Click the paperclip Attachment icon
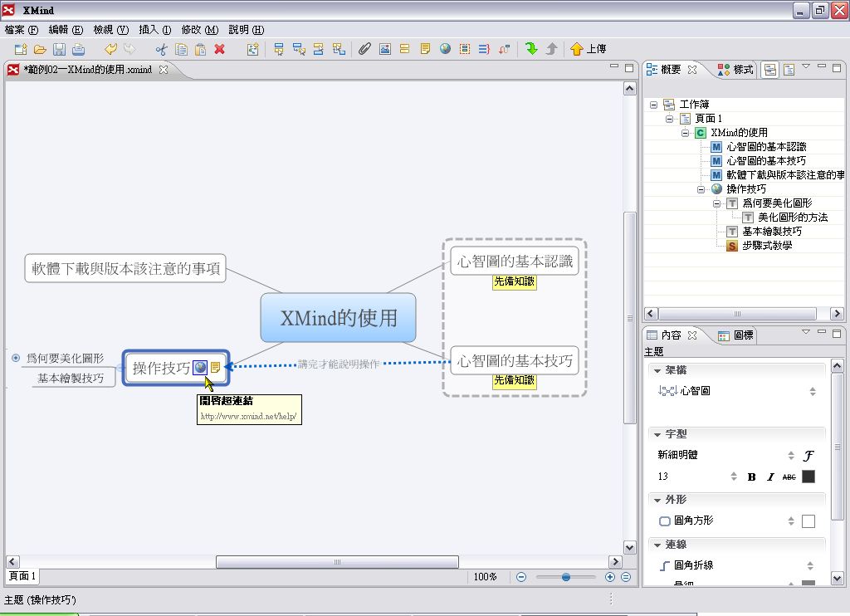 (x=364, y=49)
